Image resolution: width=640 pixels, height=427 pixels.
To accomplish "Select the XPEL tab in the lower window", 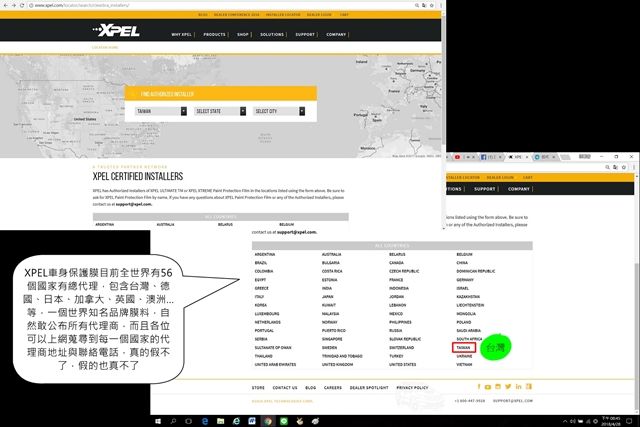I will coord(518,157).
